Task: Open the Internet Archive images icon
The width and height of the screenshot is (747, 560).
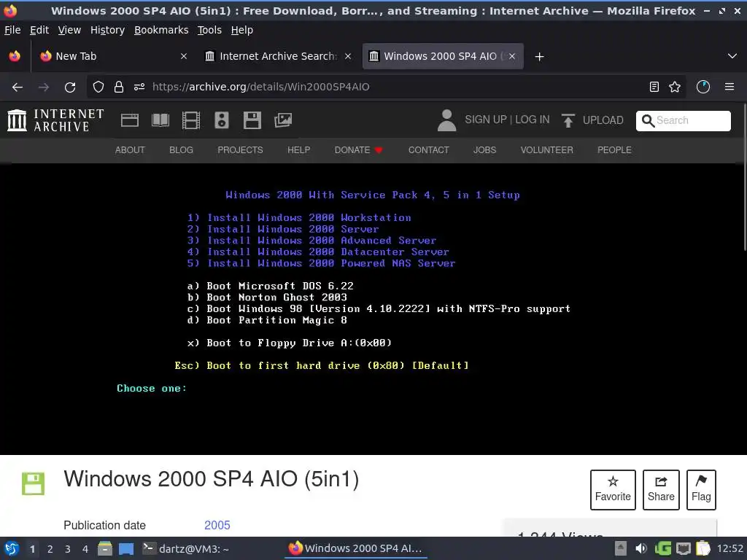Action: (283, 120)
